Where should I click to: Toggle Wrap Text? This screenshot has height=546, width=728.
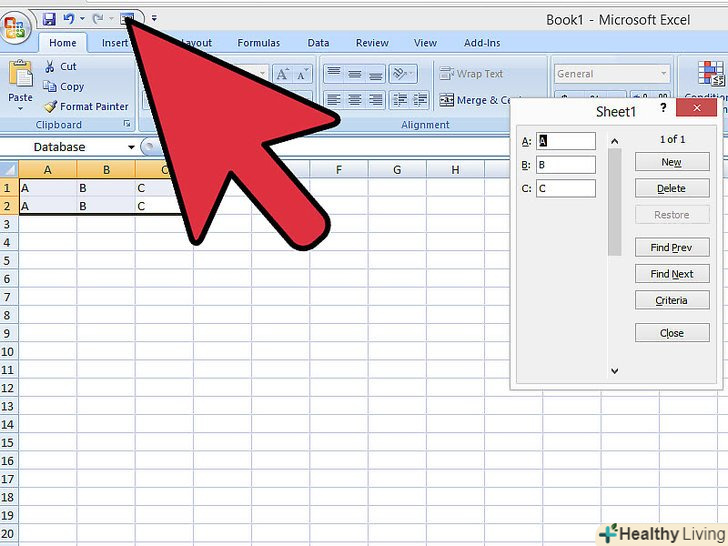471,73
